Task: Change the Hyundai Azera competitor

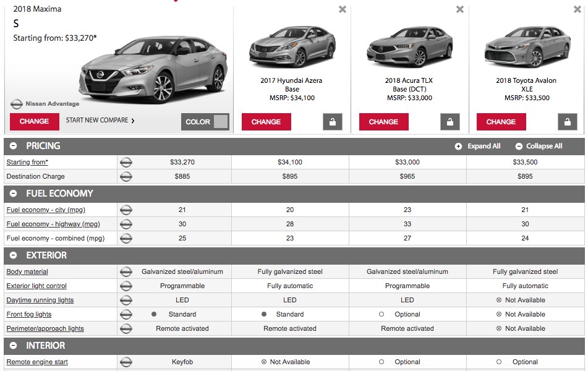Action: 266,122
